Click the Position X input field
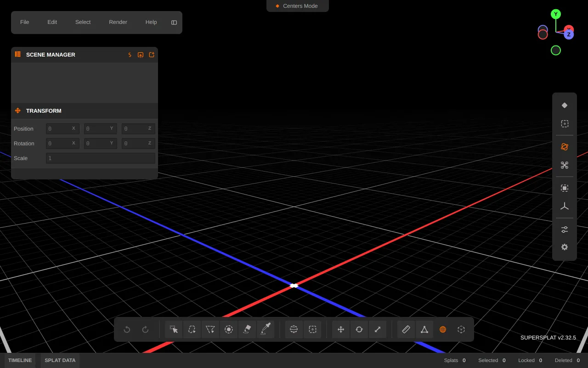The height and width of the screenshot is (368, 588). (x=62, y=129)
